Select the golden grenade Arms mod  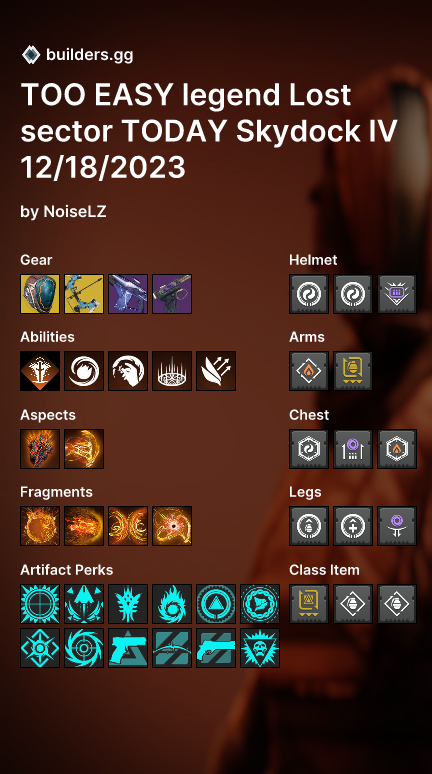353,371
